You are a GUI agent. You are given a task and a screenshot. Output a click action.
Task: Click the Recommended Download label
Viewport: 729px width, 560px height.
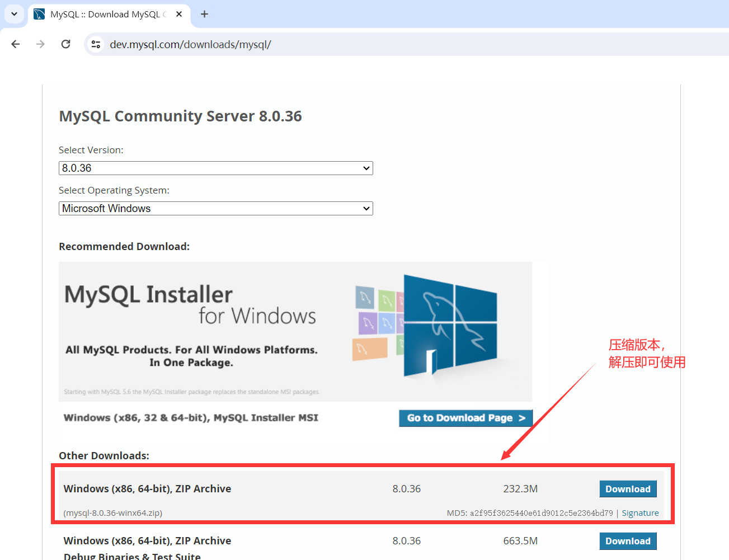click(x=124, y=246)
